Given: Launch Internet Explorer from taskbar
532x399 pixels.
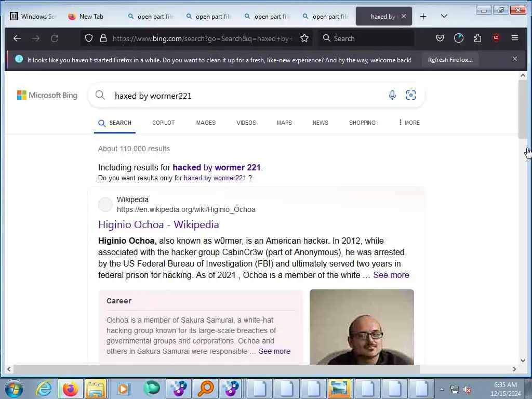Looking at the screenshot, I should 44,389.
